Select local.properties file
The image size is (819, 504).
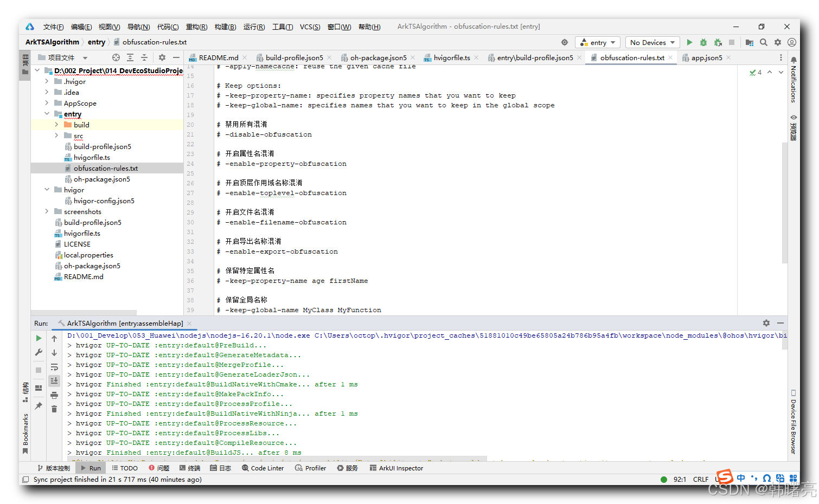[x=88, y=255]
